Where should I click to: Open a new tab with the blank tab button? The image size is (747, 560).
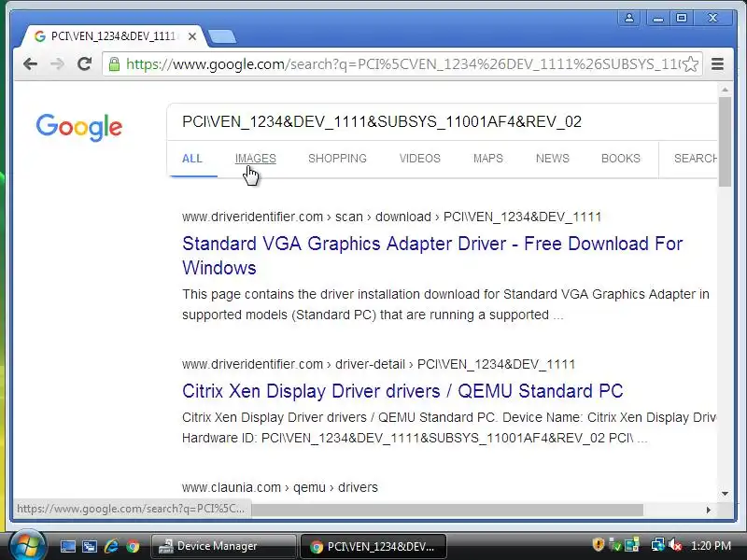click(222, 36)
